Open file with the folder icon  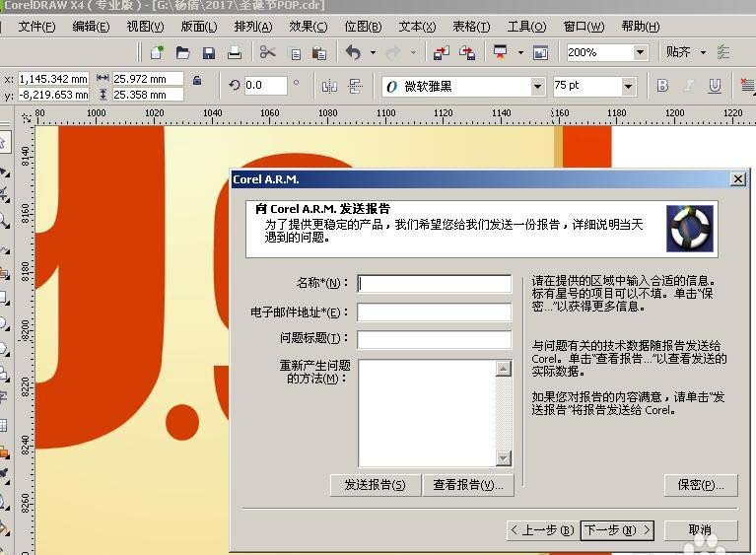182,52
